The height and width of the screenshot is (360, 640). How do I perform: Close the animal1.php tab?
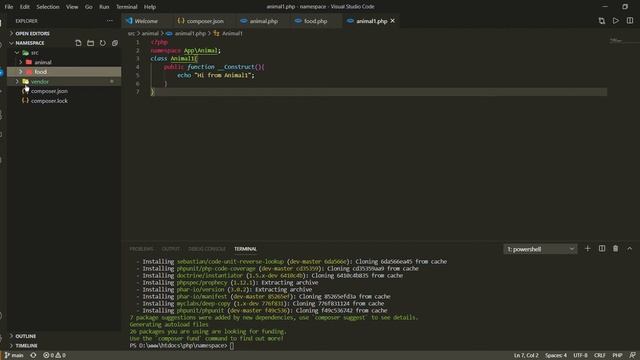click(x=393, y=21)
